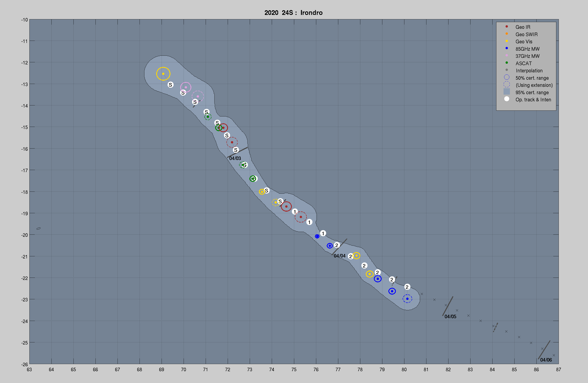588x383 pixels.
Task: Click the 04/04 date label
Action: pyautogui.click(x=339, y=256)
